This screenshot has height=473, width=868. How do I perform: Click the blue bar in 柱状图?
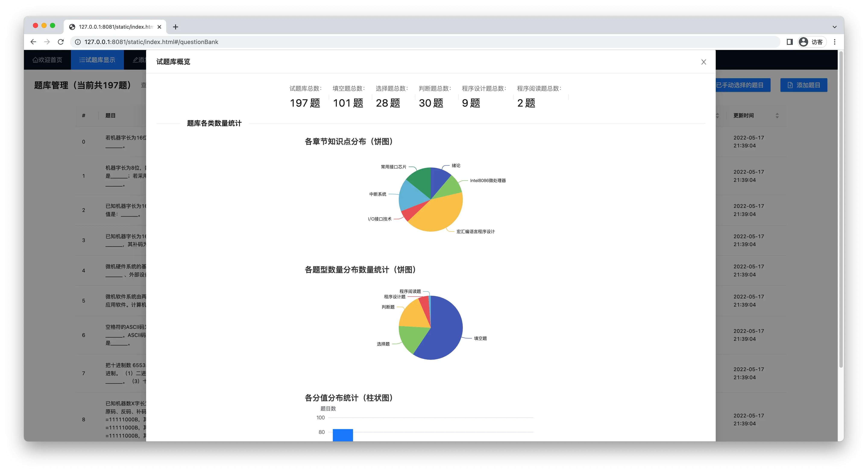coord(343,435)
